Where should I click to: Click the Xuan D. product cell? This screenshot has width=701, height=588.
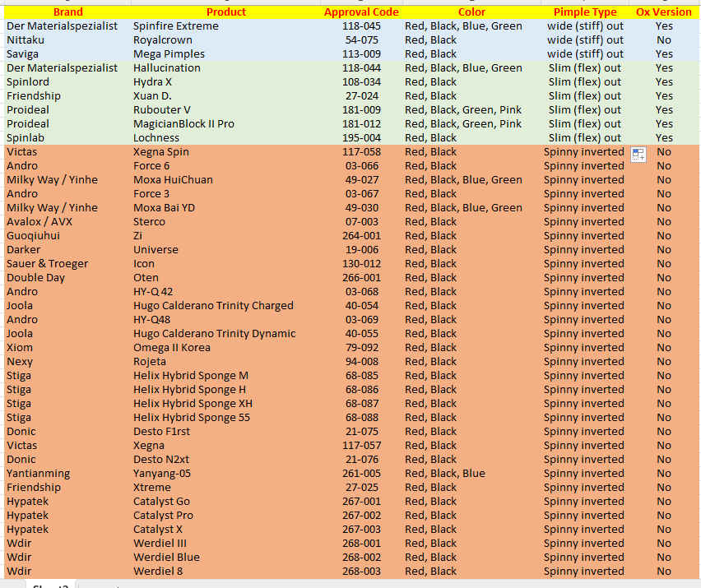coord(226,95)
